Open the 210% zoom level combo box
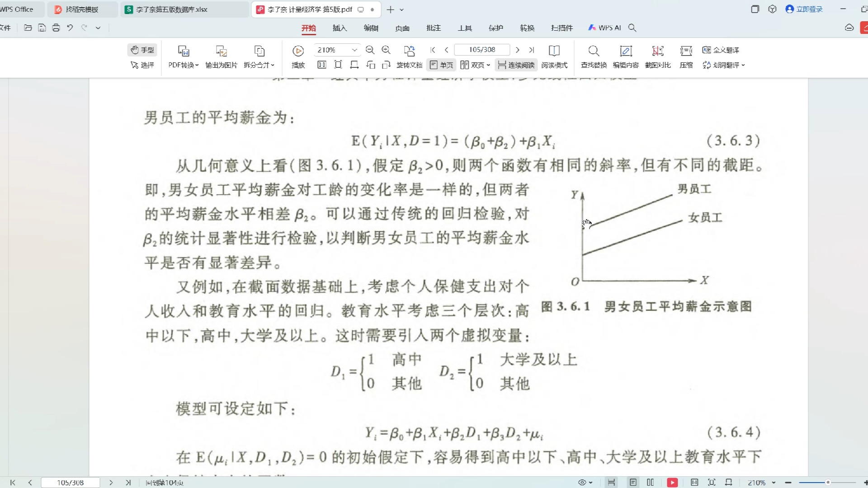The height and width of the screenshot is (488, 868). coord(337,50)
